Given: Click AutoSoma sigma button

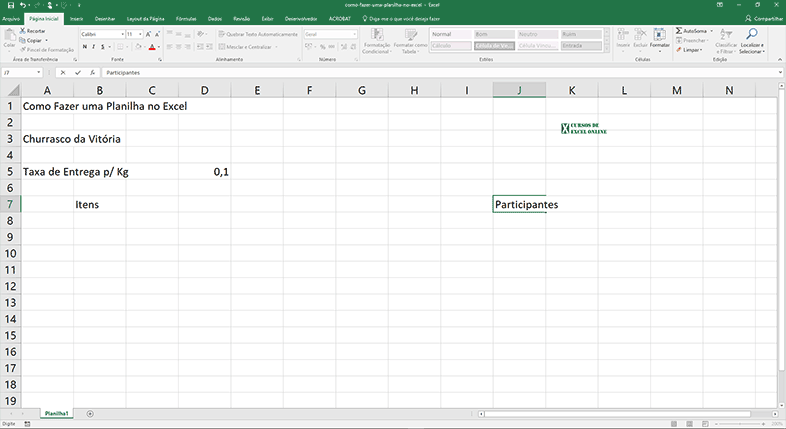Looking at the screenshot, I should (691, 31).
